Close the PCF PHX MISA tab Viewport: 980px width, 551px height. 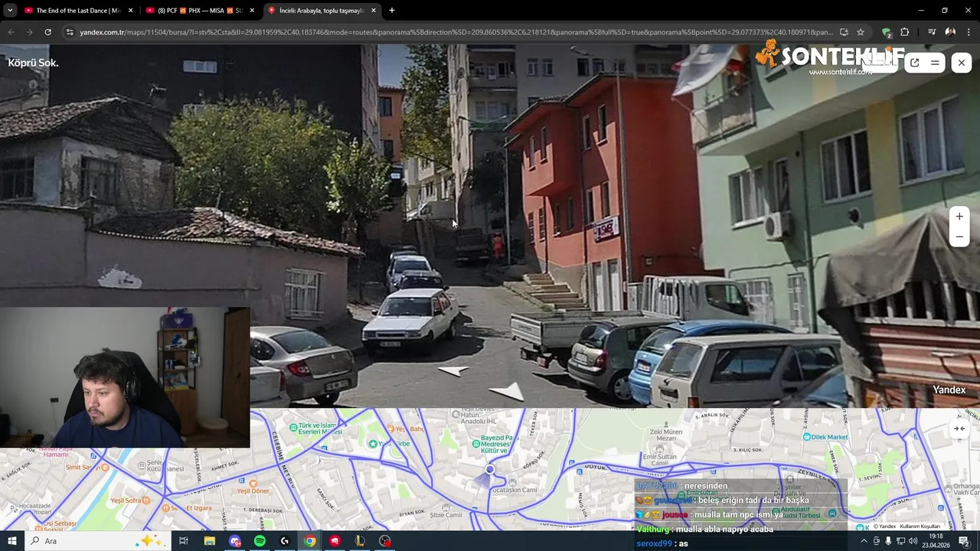pos(252,11)
